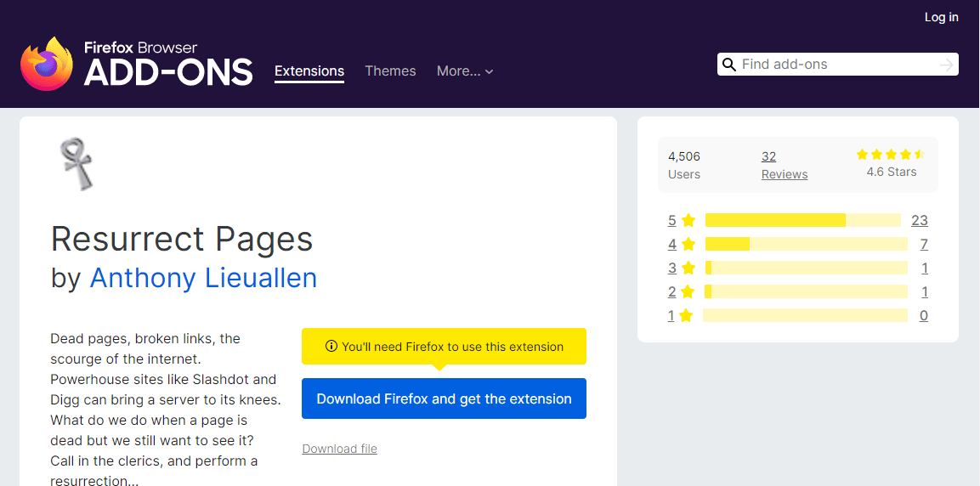Click the Log in link
The width and height of the screenshot is (980, 486).
point(941,17)
